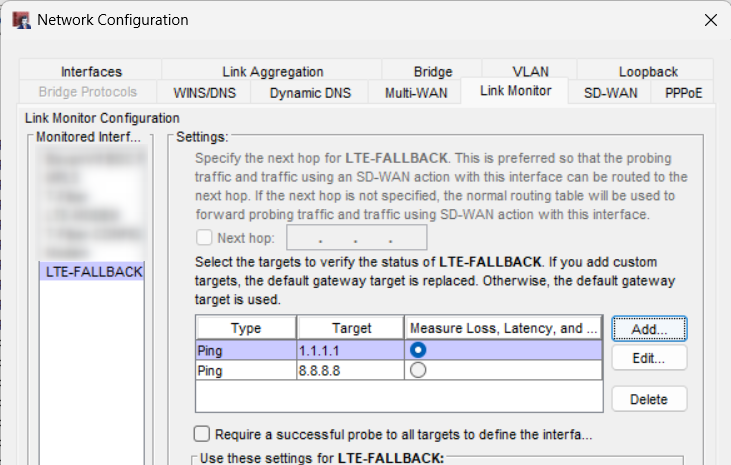Select measure radio button for 1.1.1.1

418,350
